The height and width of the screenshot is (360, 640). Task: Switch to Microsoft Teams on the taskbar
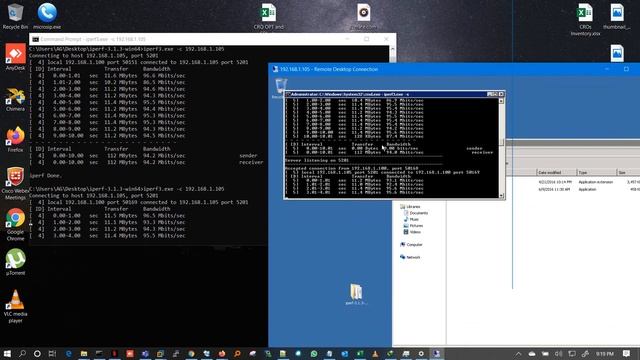pyautogui.click(x=145, y=353)
